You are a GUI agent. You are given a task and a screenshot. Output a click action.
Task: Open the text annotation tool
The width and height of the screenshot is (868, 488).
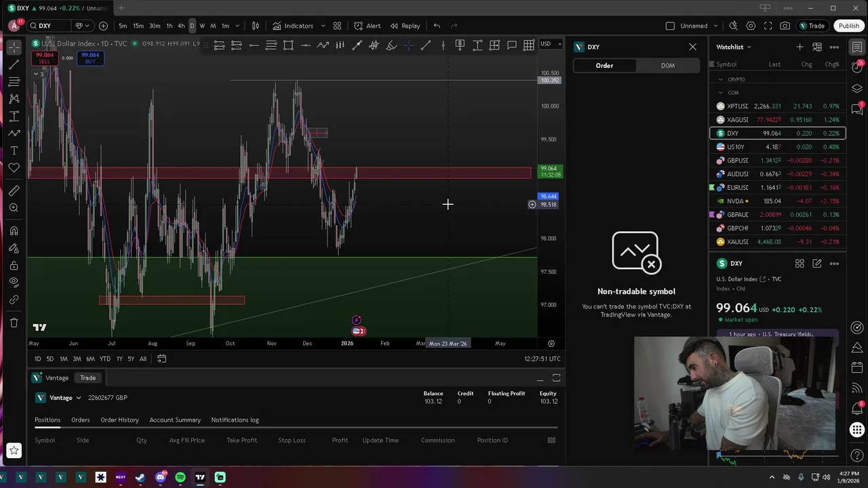14,150
